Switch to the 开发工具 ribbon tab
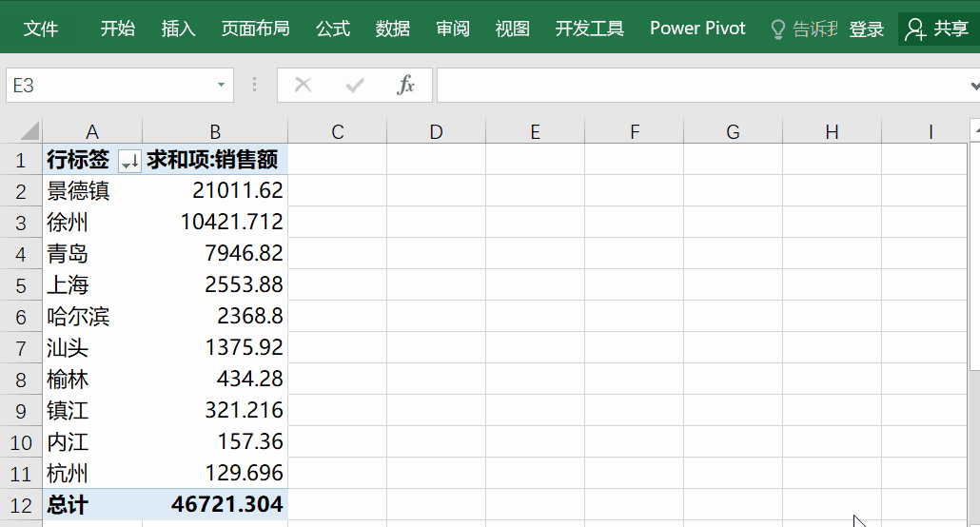This screenshot has height=527, width=980. [589, 29]
